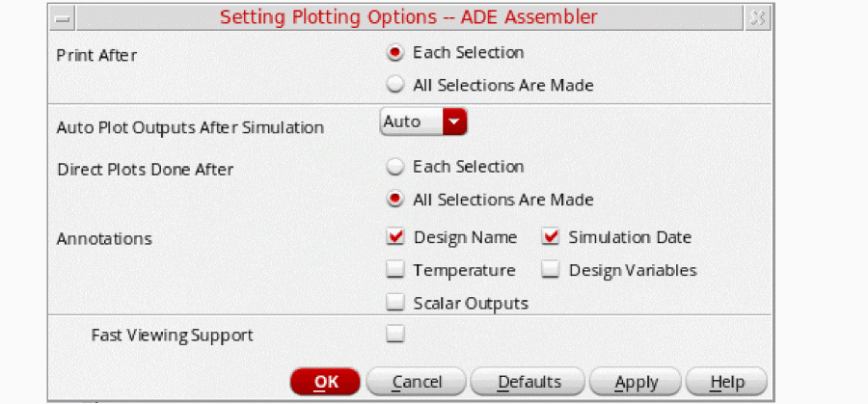868x404 pixels.
Task: Click the red dropdown arrow beside Auto
Action: click(454, 121)
